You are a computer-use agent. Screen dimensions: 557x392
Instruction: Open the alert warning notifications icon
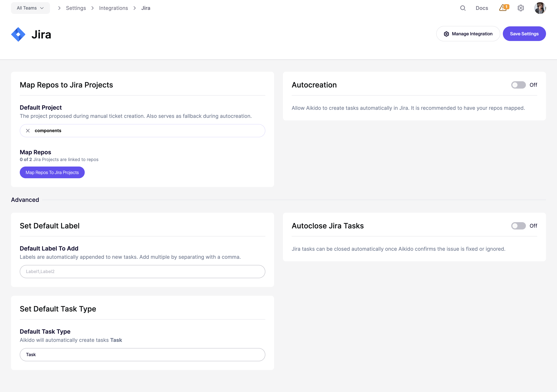504,8
